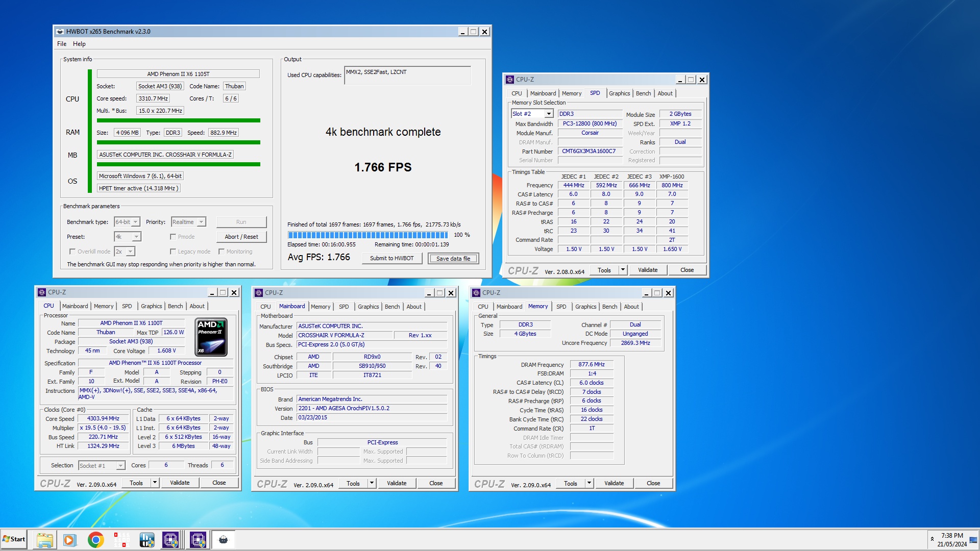Viewport: 980px width, 551px height.
Task: Click the DRAM Frequency 877.6 MHz value
Action: (x=592, y=365)
